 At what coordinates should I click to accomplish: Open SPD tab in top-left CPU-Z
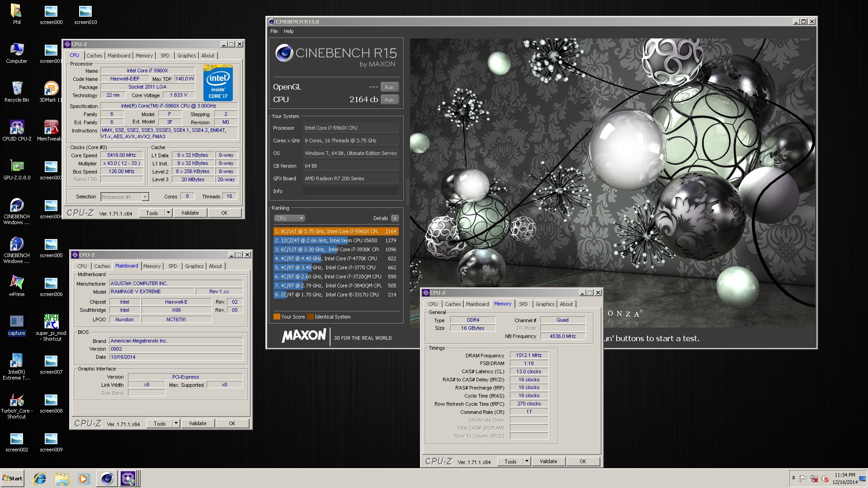click(x=165, y=56)
